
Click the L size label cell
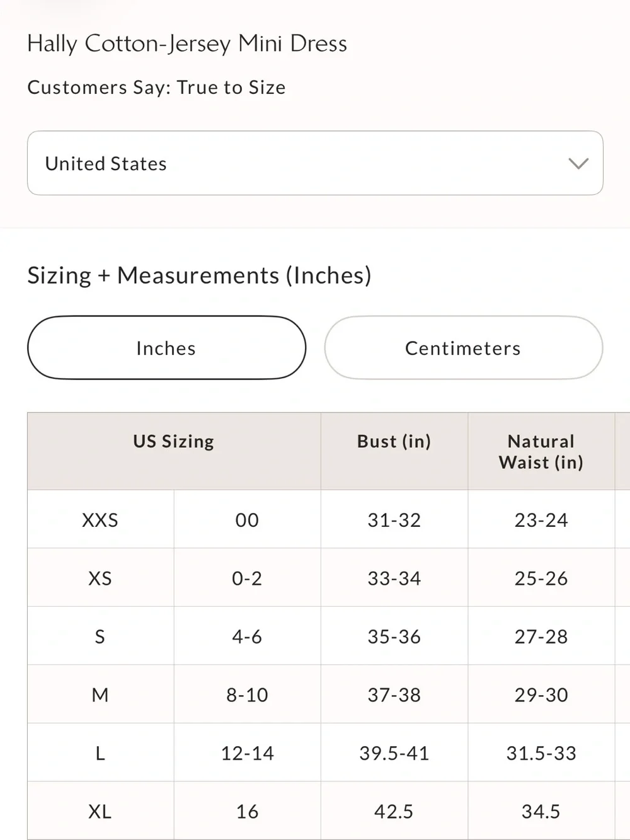pos(100,752)
